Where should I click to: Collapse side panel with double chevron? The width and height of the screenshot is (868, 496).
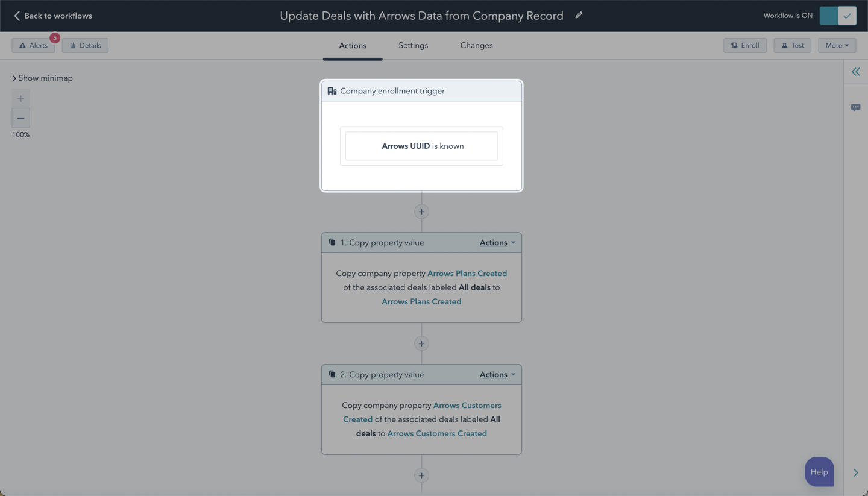[x=855, y=72]
